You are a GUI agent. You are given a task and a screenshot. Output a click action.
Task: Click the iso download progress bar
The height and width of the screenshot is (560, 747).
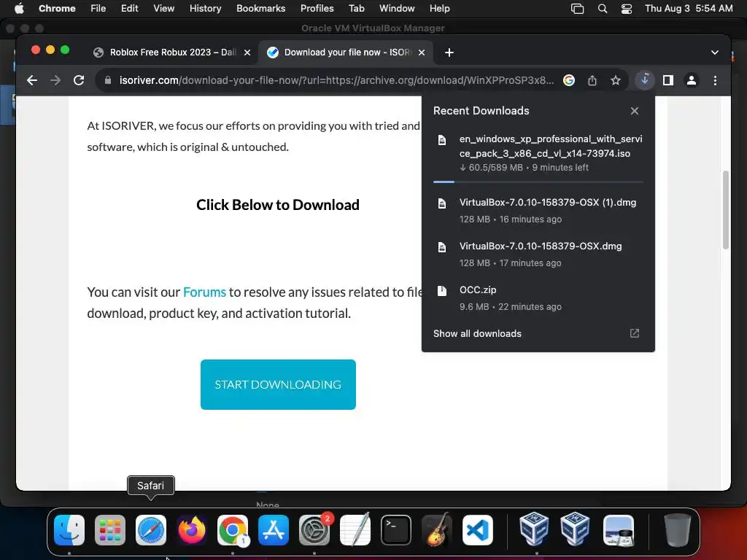click(x=538, y=182)
